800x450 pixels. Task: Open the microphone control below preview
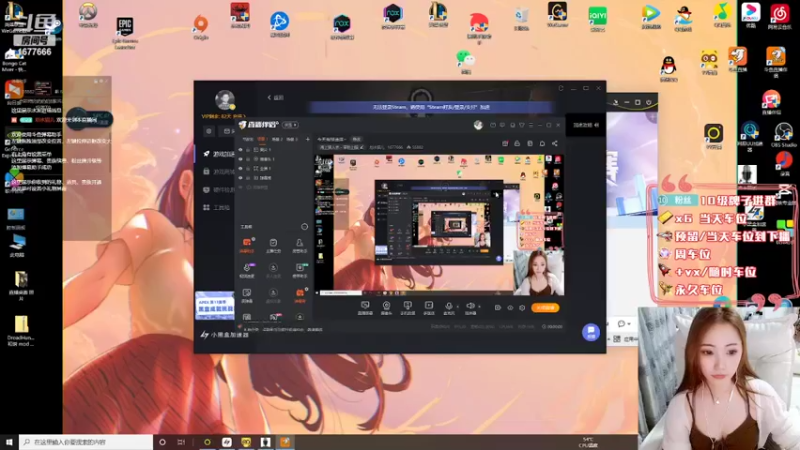tap(448, 308)
